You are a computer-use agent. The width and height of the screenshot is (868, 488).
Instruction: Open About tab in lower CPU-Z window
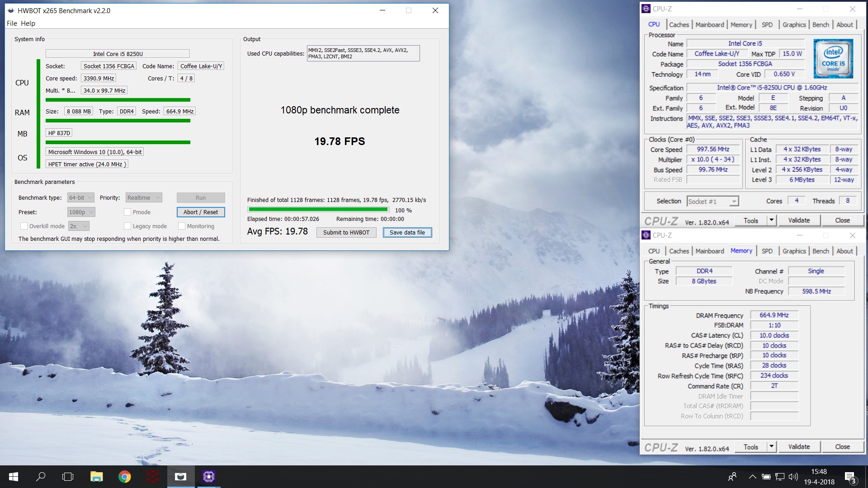844,251
